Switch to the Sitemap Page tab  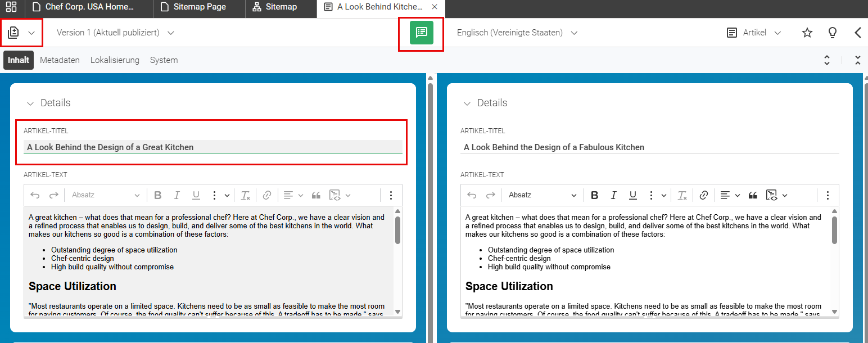199,7
